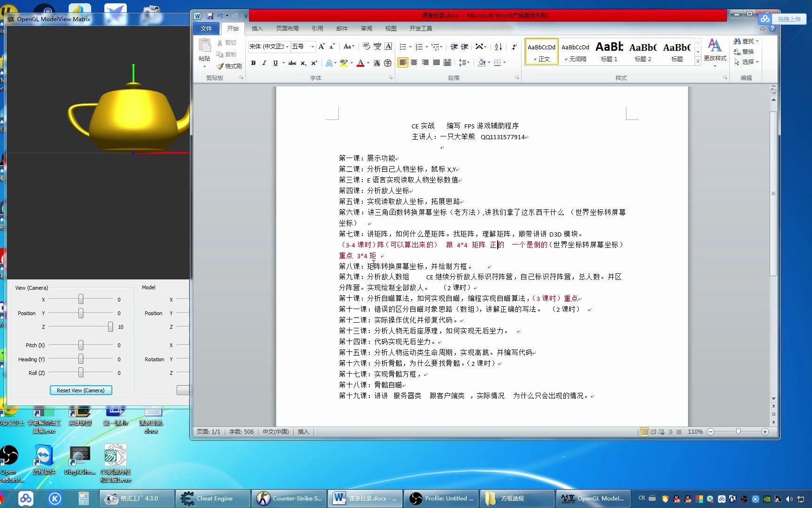Select the Format Painter brush
This screenshot has height=508, width=812.
tap(229, 66)
